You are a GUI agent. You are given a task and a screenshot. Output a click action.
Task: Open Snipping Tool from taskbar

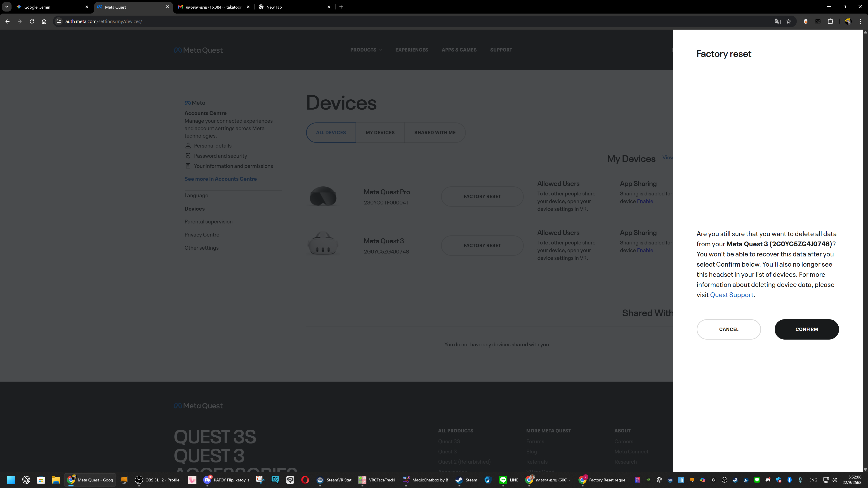[x=260, y=480]
